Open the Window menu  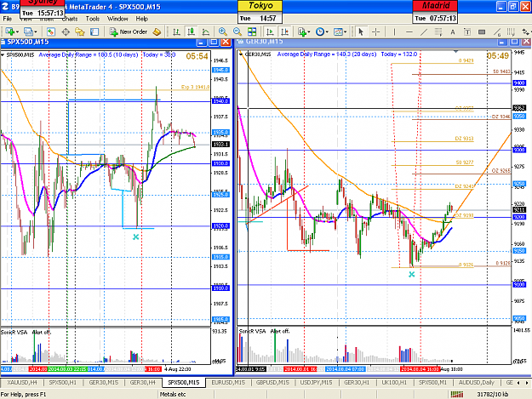pyautogui.click(x=117, y=19)
